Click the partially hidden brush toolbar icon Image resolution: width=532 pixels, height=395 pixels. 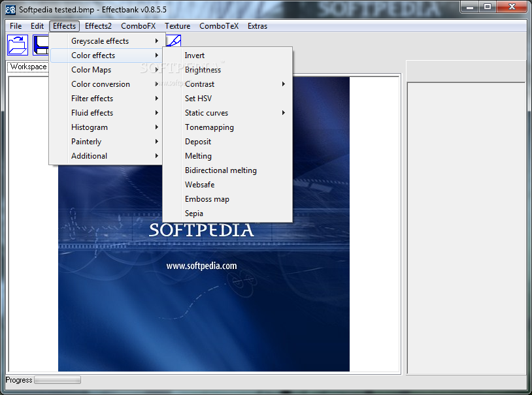point(173,40)
